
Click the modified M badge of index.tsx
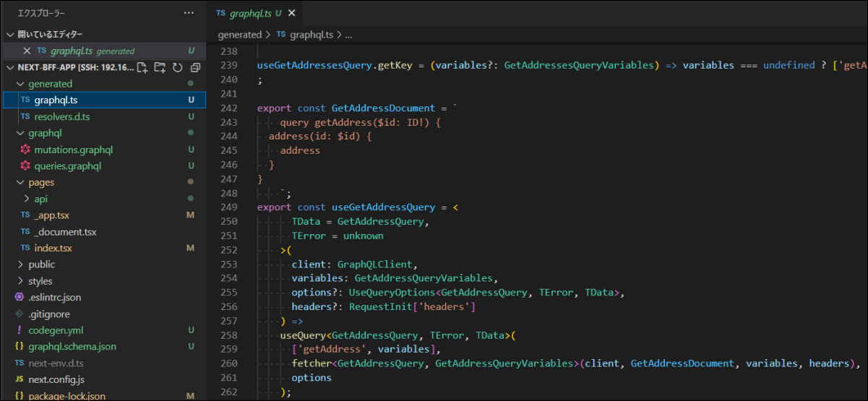pos(191,248)
